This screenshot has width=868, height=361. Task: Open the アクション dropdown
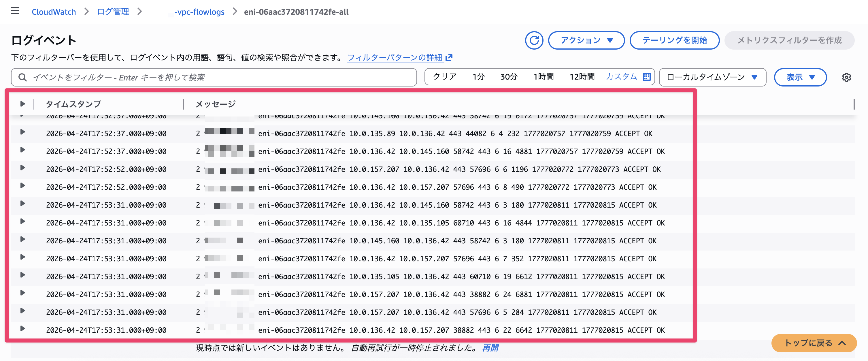pos(586,40)
